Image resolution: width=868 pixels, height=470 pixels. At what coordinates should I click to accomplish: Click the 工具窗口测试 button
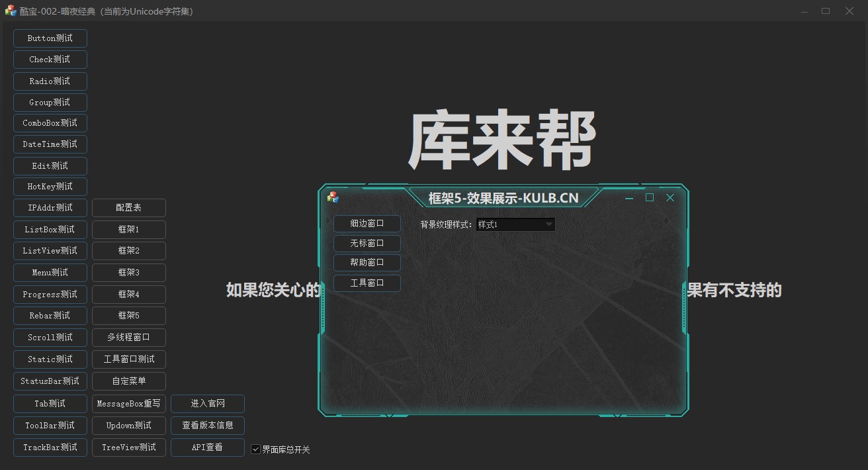click(x=129, y=359)
